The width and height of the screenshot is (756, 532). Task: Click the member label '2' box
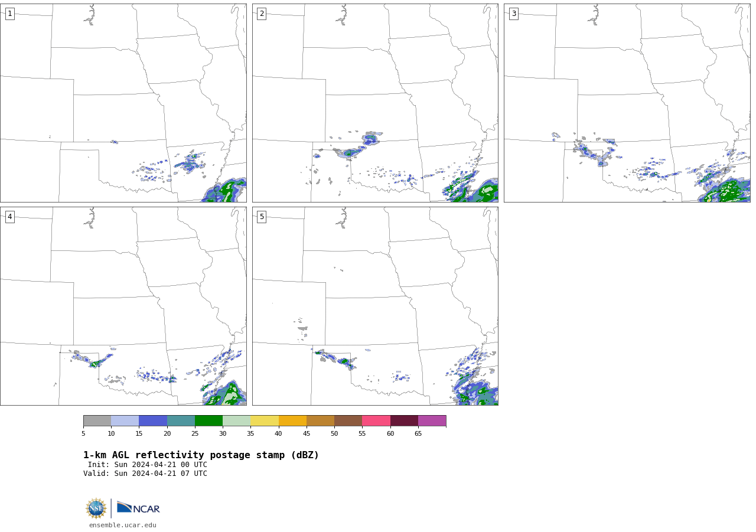click(262, 14)
